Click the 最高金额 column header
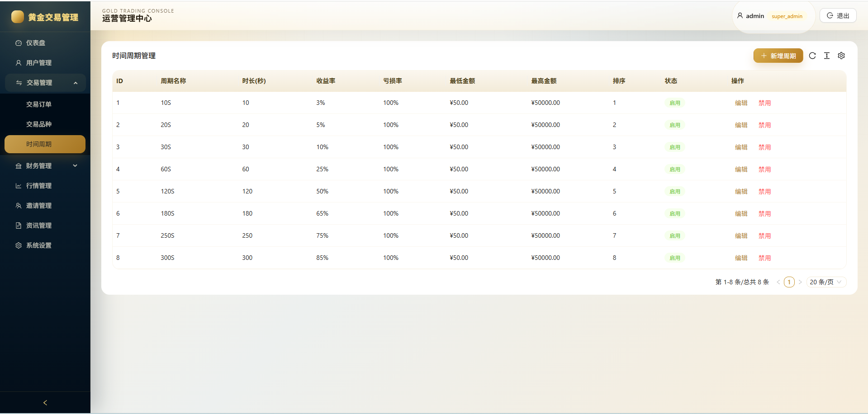Viewport: 868px width, 414px height. pyautogui.click(x=544, y=81)
